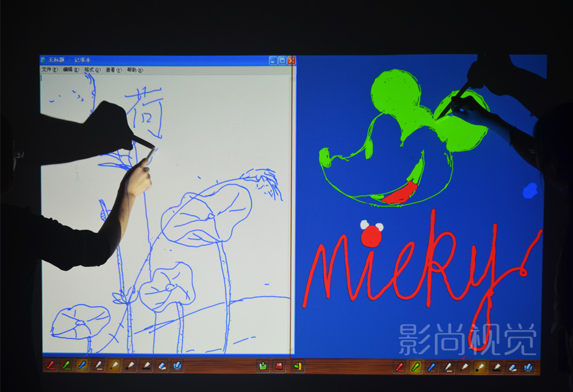The height and width of the screenshot is (392, 573).
Task: Choose small dot brush size in left toolbar
Action: 115,365
